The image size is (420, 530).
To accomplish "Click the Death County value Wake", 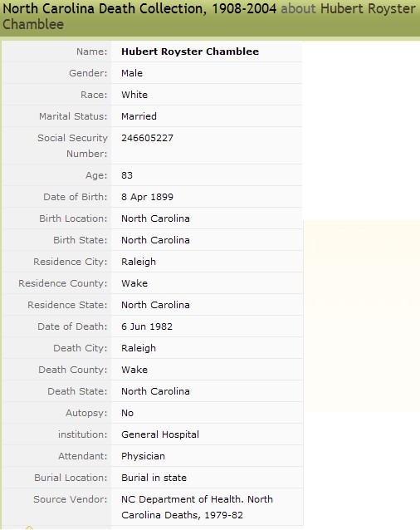I will click(x=134, y=370).
